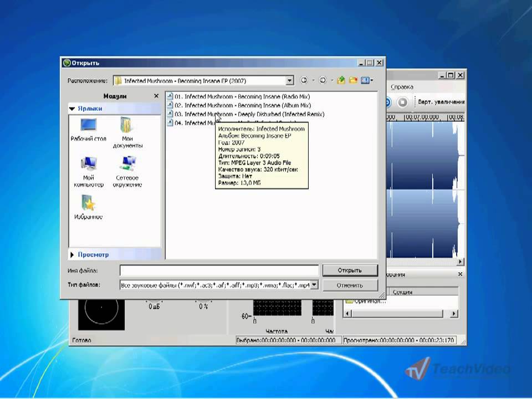The height and width of the screenshot is (399, 532).
Task: Click the Открыть button
Action: (350, 270)
